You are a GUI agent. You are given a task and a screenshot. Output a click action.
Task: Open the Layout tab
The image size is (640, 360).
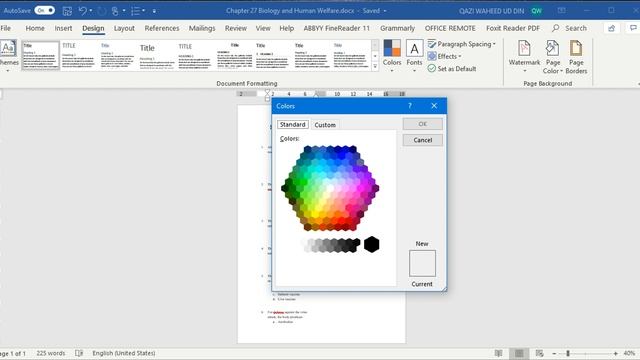pyautogui.click(x=124, y=28)
